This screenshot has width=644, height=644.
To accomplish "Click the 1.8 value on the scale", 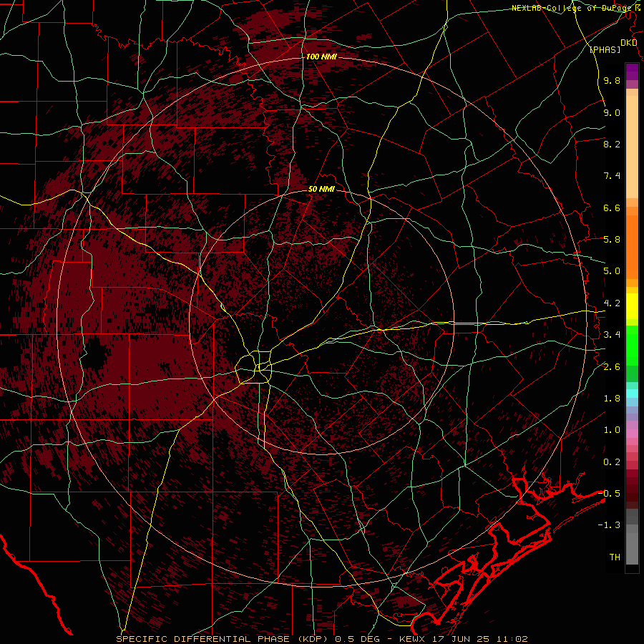I will pyautogui.click(x=612, y=399).
